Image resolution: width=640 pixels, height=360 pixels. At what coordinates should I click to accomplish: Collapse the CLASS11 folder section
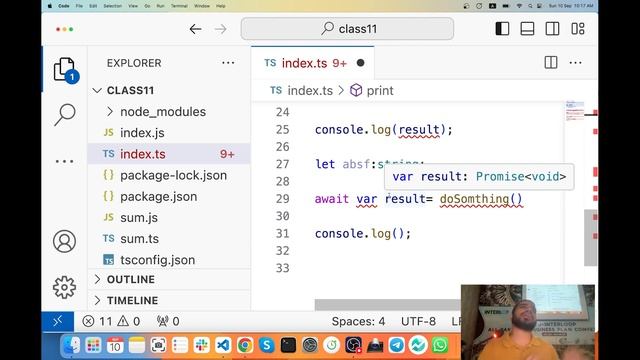coord(169,90)
